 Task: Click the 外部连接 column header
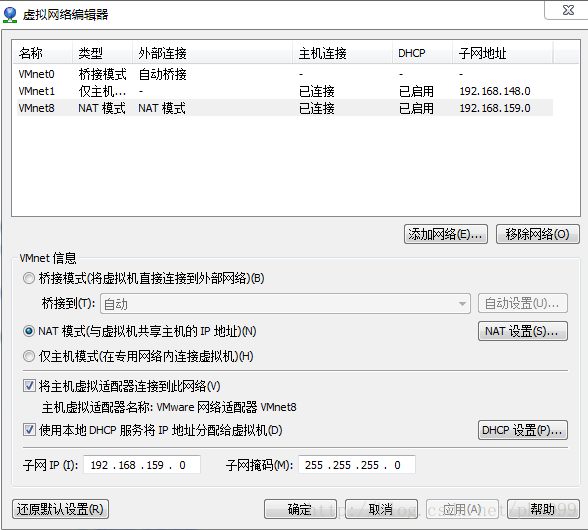(x=212, y=53)
